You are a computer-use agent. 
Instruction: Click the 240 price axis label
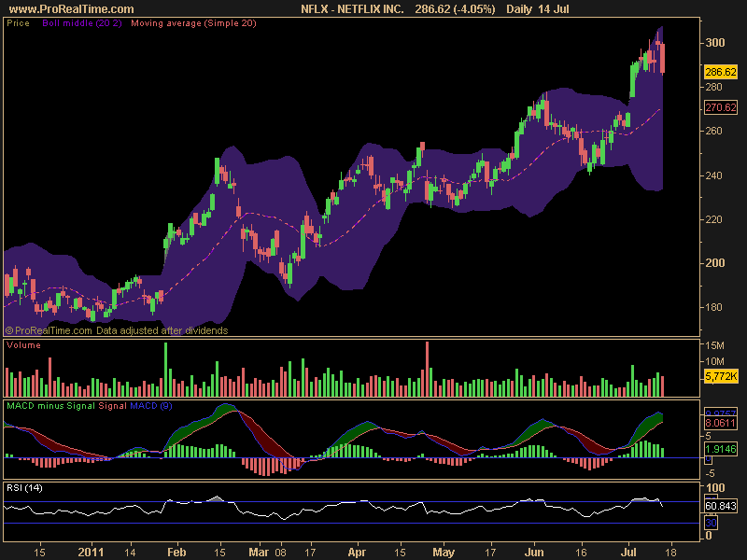(x=713, y=175)
